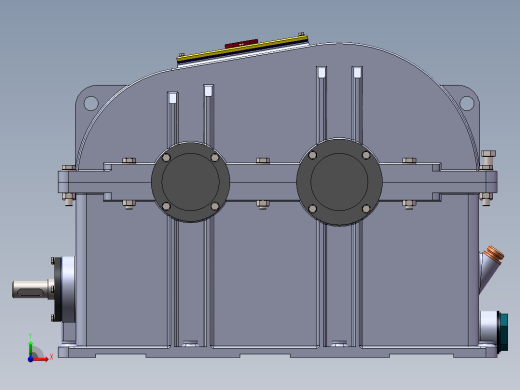The height and width of the screenshot is (390, 520).
Task: Select the yellow inspection cover plate on top
Action: [242, 49]
